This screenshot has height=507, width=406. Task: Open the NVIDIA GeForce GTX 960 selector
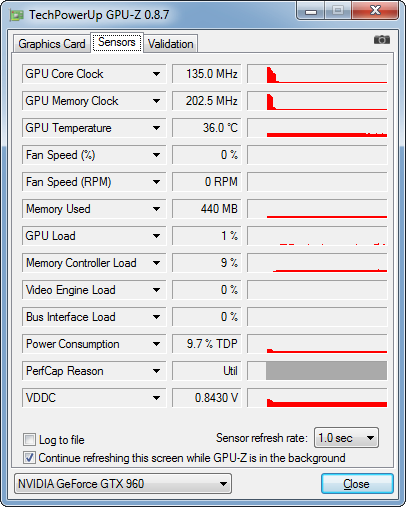pos(123,483)
